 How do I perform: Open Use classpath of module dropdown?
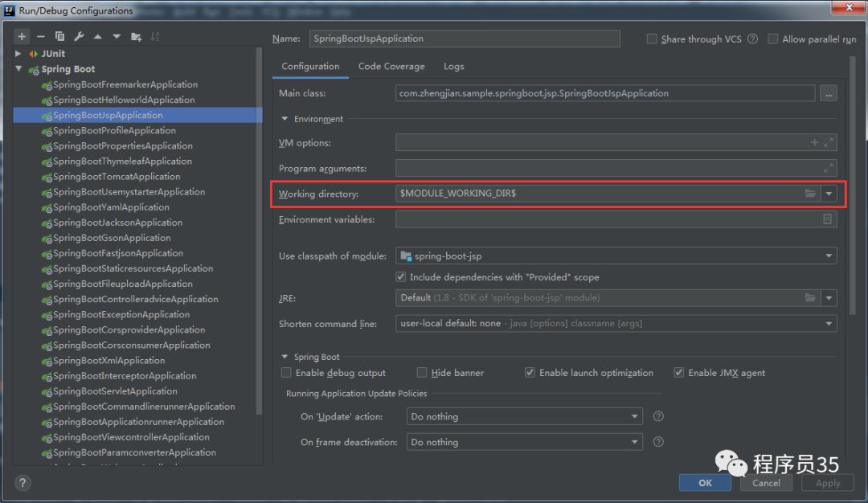829,256
